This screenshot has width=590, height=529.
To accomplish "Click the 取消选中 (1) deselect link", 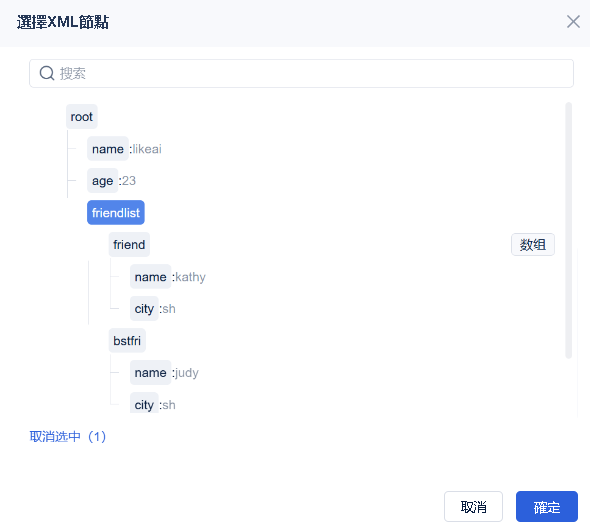I will pos(68,436).
